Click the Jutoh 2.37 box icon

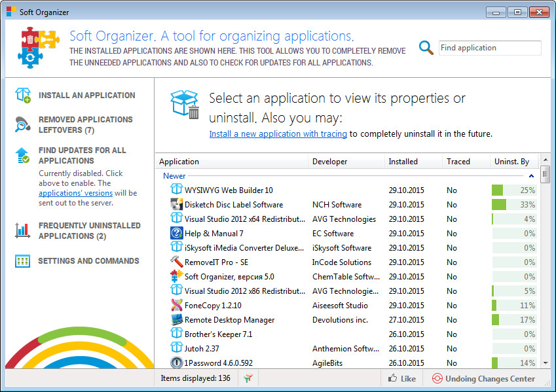click(x=176, y=347)
